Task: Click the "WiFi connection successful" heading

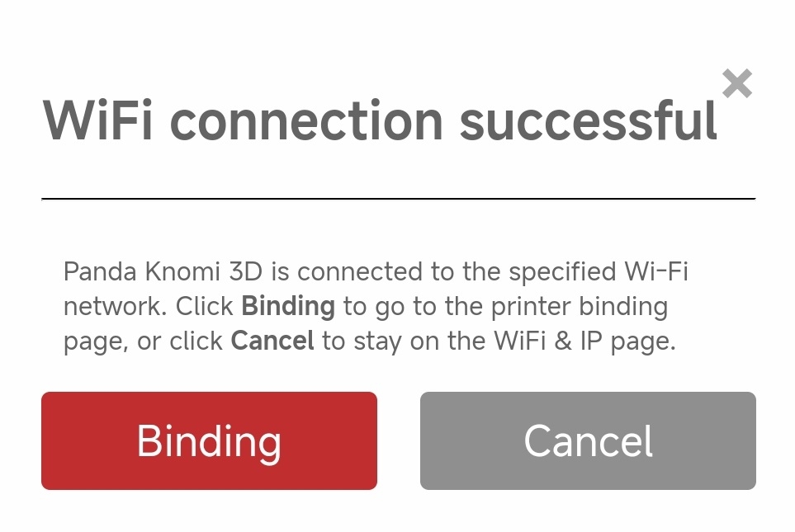Action: [380, 120]
